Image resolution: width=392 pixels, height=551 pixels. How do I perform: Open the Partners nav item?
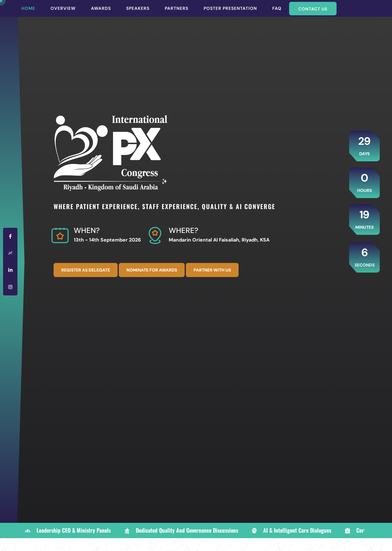pos(176,8)
